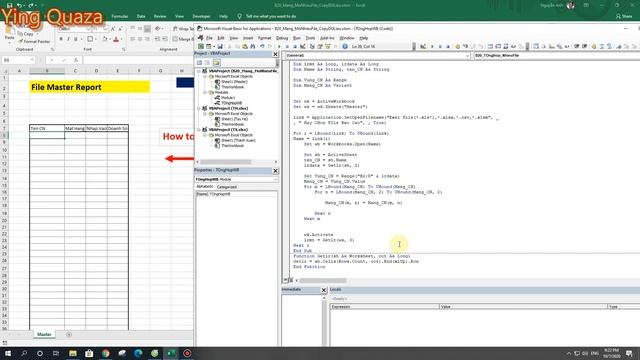Click View Code icon in Project panel

pyautogui.click(x=200, y=62)
